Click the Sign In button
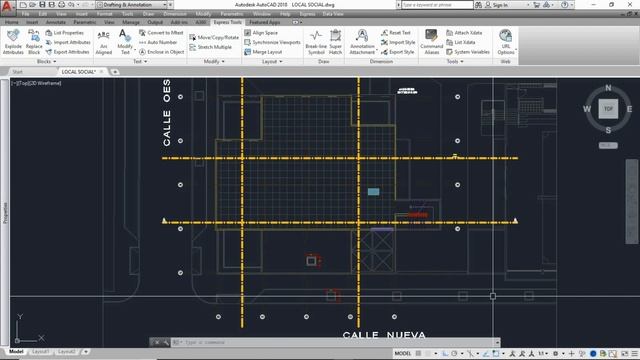640x360 pixels. (x=496, y=5)
